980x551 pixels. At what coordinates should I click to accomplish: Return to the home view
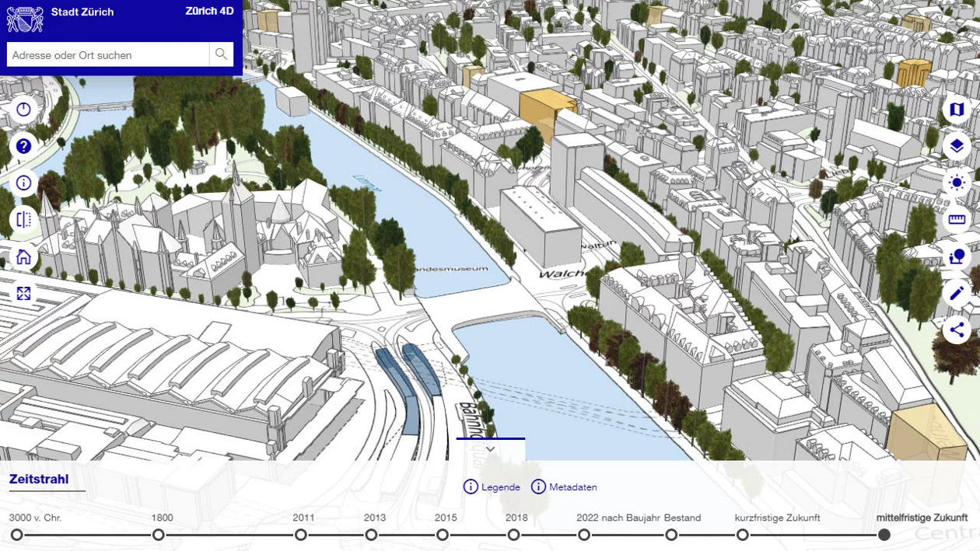coord(23,257)
